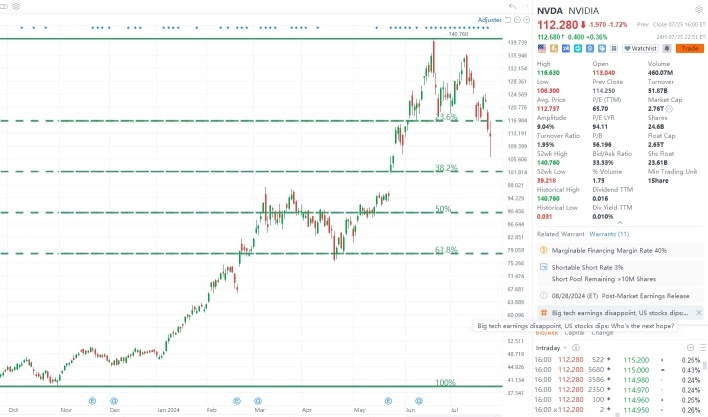Click the Marginable Financing Margin Rate row
The width and height of the screenshot is (708, 417).
click(x=620, y=250)
